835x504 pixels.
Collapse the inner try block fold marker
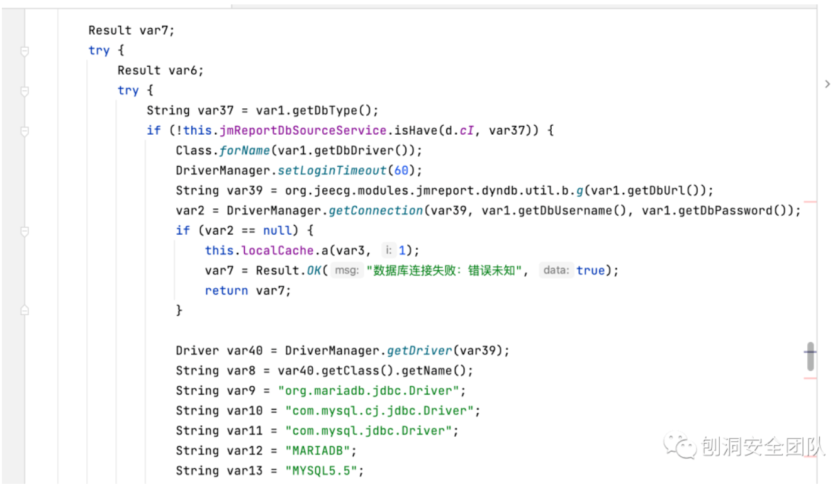coord(25,91)
